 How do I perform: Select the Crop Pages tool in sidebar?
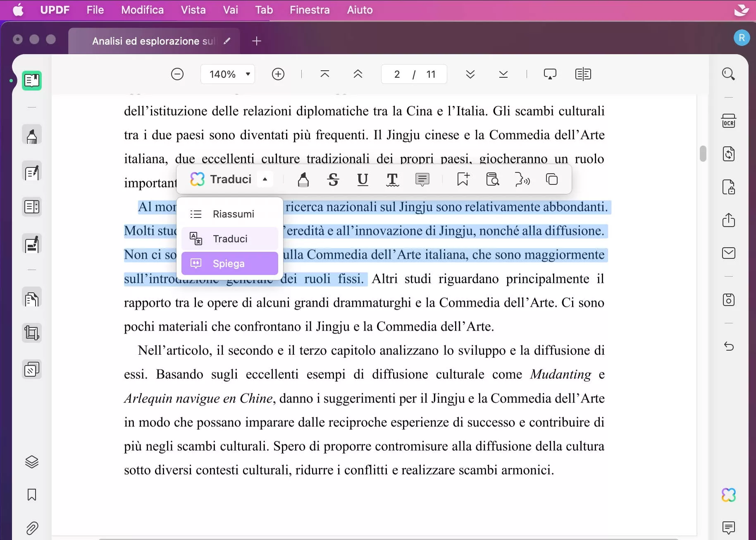pyautogui.click(x=32, y=333)
